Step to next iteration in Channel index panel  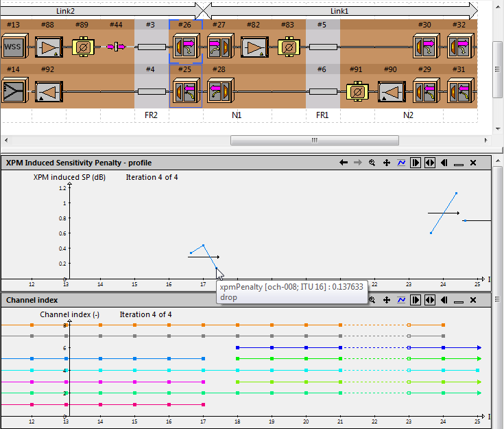pyautogui.click(x=416, y=300)
